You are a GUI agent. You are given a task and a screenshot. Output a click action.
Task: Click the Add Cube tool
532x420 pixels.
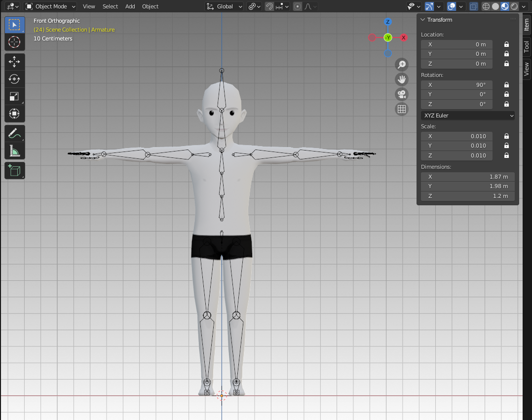(14, 171)
